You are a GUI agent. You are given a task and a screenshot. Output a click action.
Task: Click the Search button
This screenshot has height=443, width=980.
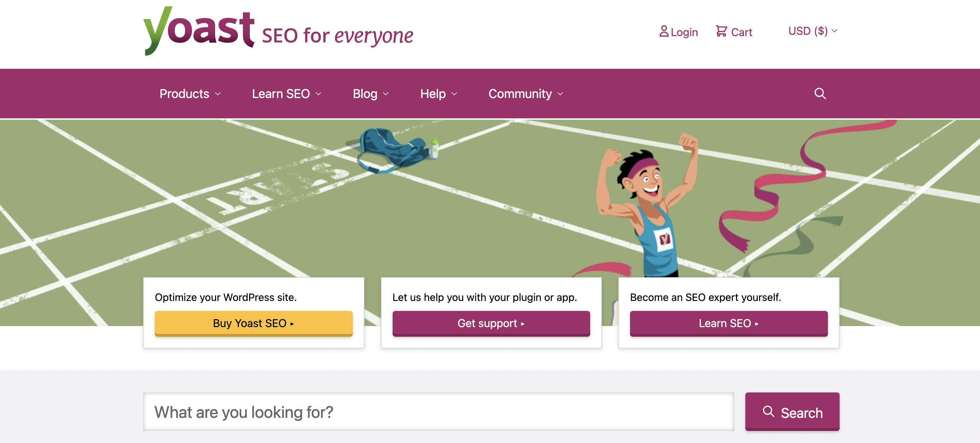tap(792, 411)
